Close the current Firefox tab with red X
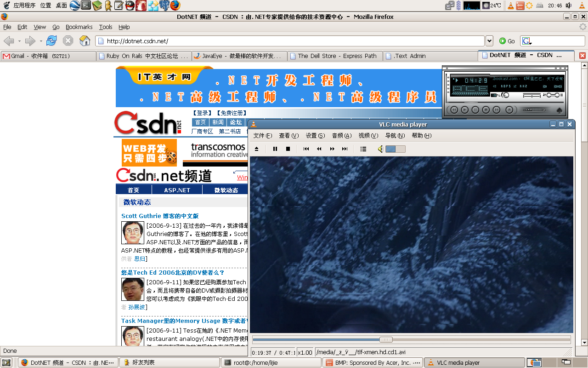Image resolution: width=588 pixels, height=368 pixels. pyautogui.click(x=582, y=56)
